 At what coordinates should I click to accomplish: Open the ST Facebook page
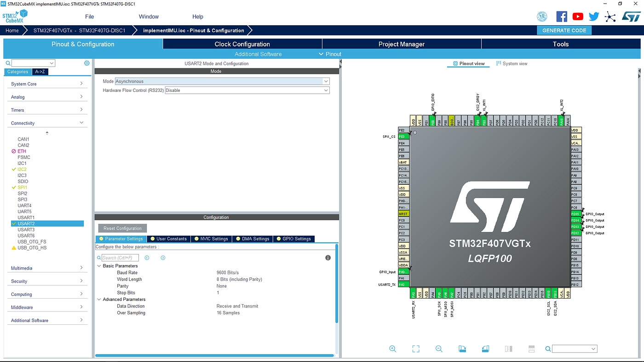562,16
